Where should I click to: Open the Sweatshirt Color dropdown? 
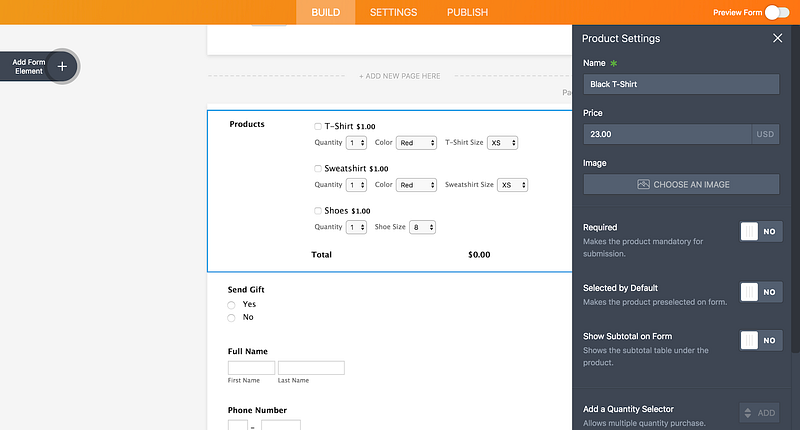coord(416,185)
